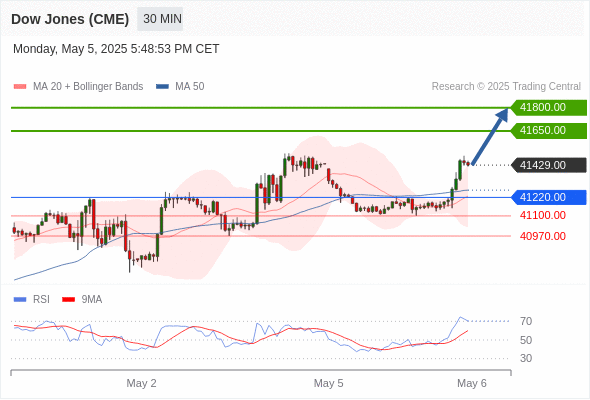This screenshot has width=590, height=400.
Task: Click the MA 50 legend label
Action: tap(190, 87)
